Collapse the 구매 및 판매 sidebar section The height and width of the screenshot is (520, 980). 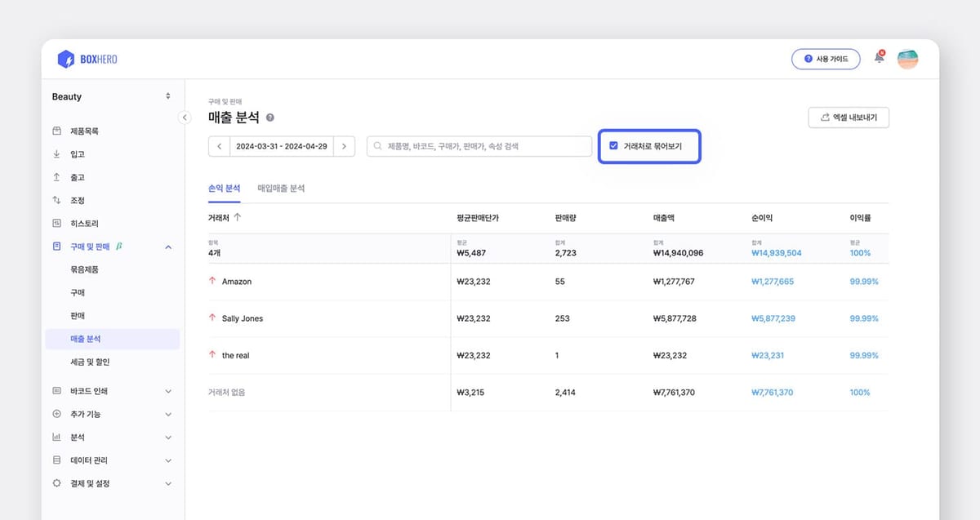point(168,247)
